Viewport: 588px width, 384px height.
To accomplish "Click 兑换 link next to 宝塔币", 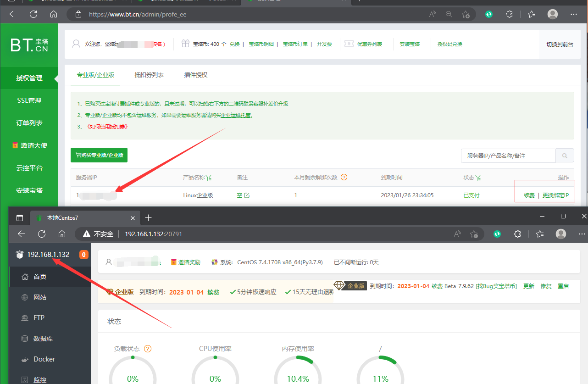I will (235, 44).
